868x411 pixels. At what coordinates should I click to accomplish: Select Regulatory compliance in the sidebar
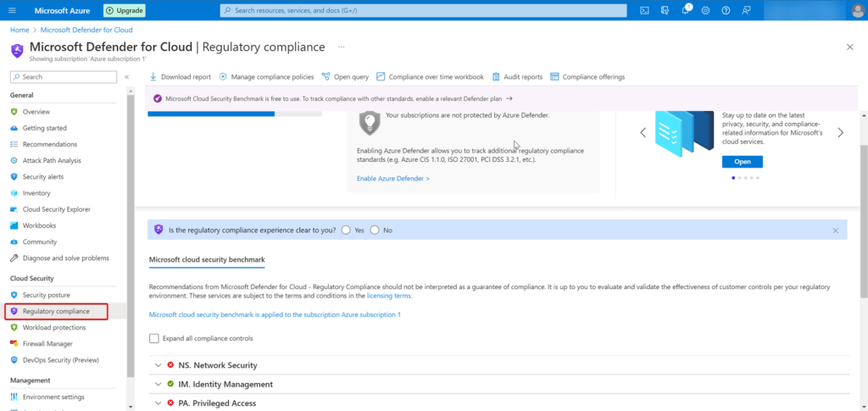[56, 312]
